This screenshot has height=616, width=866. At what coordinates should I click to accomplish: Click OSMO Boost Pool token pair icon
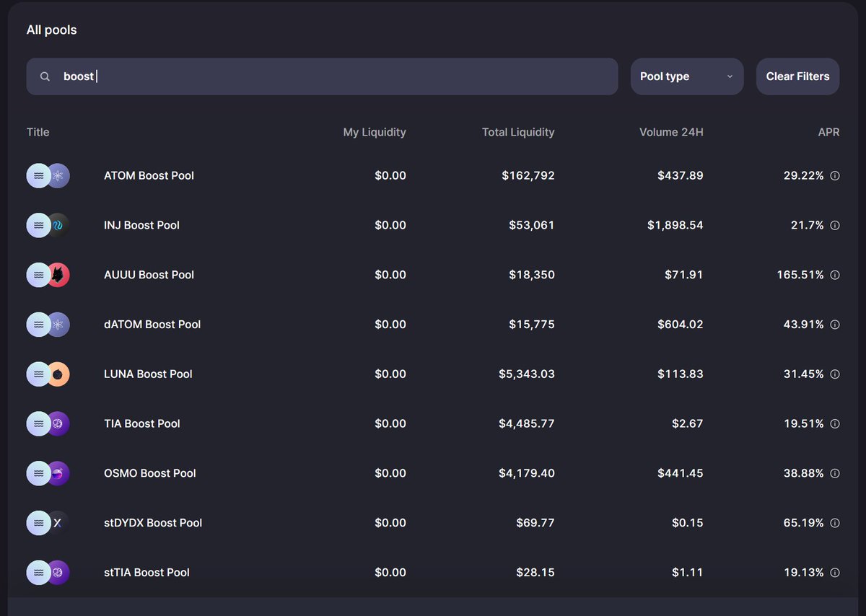pyautogui.click(x=48, y=473)
